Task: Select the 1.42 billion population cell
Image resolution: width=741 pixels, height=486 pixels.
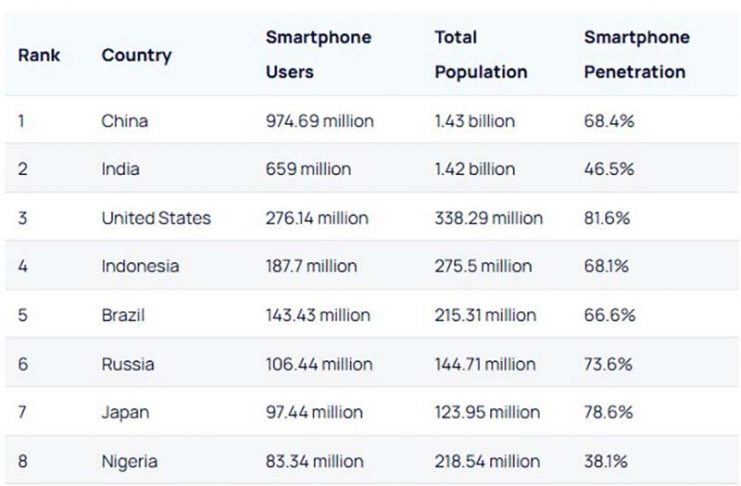Action: 475,169
